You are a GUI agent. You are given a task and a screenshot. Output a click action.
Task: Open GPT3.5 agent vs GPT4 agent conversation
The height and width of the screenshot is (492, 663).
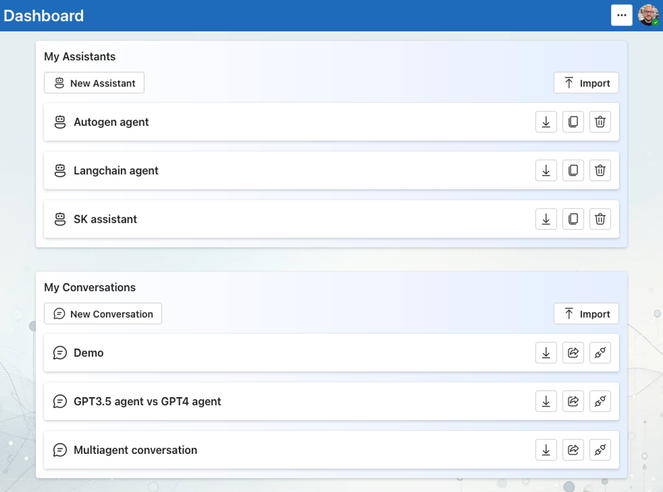click(331, 401)
